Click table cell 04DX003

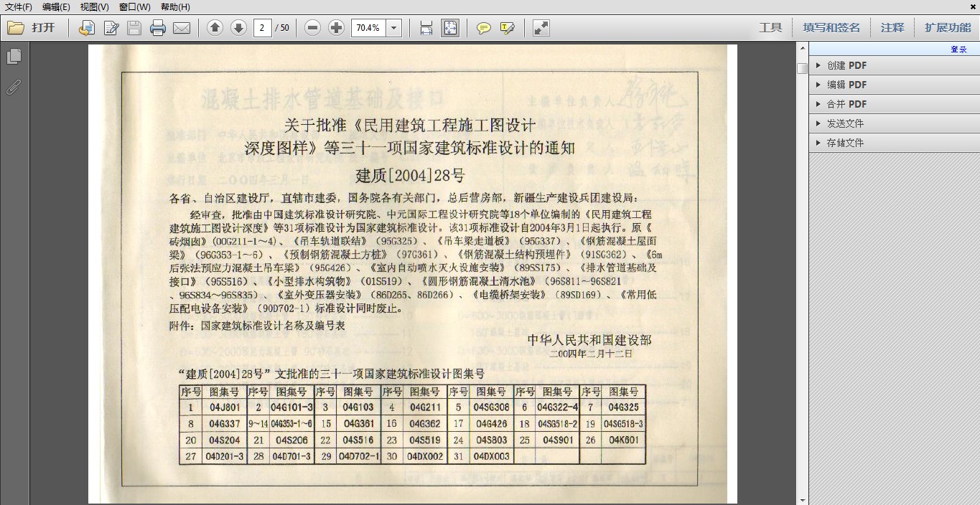pyautogui.click(x=491, y=456)
